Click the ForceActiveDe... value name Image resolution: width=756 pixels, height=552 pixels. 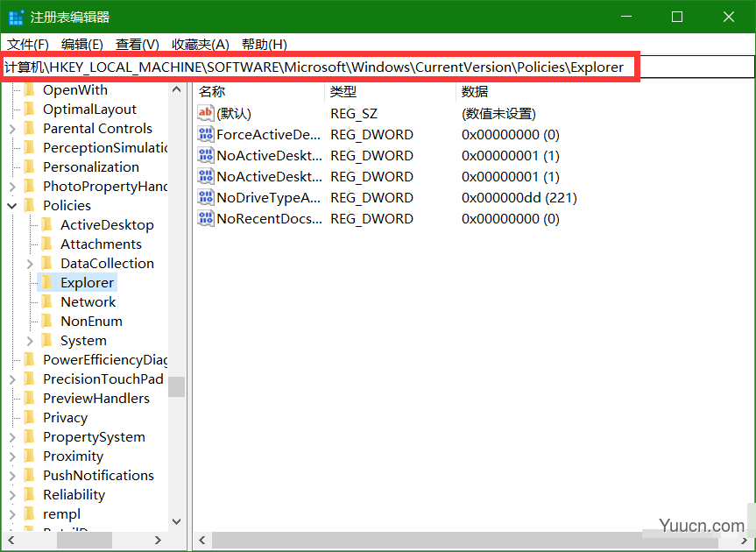click(269, 135)
